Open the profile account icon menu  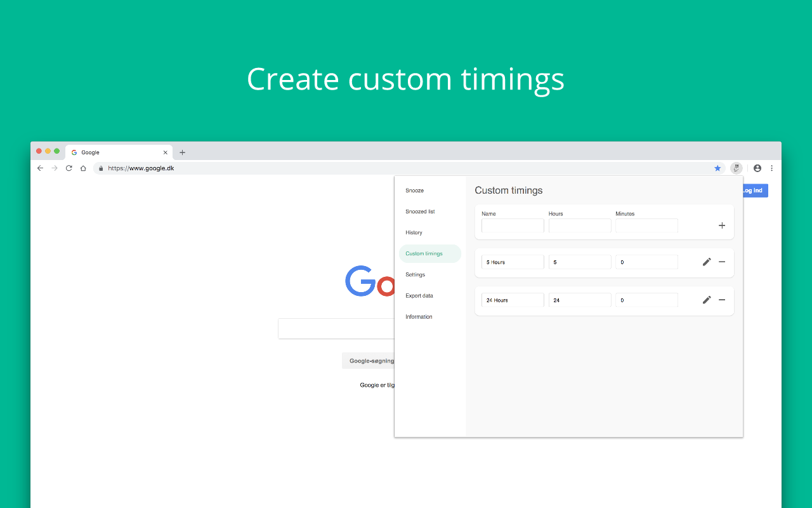click(x=757, y=168)
